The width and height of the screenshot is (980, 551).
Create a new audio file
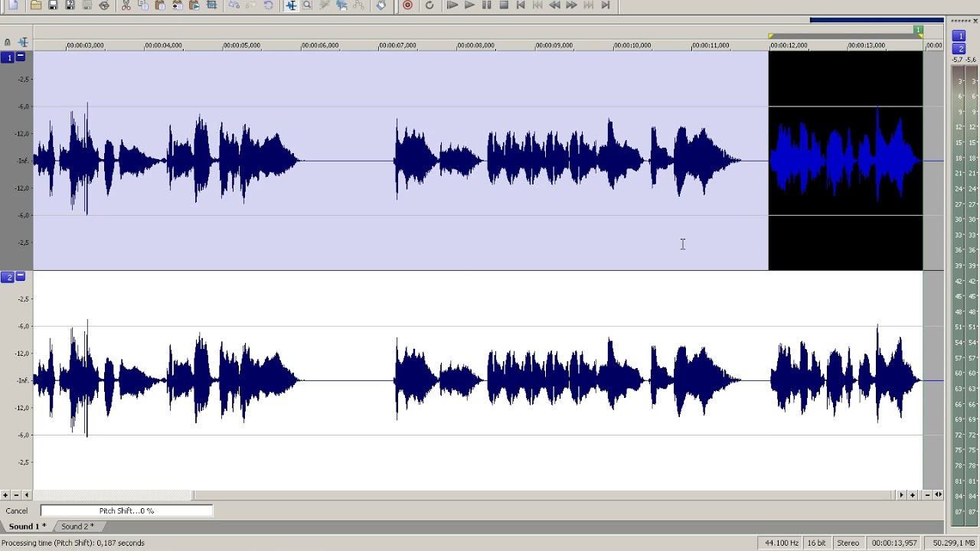[x=14, y=5]
